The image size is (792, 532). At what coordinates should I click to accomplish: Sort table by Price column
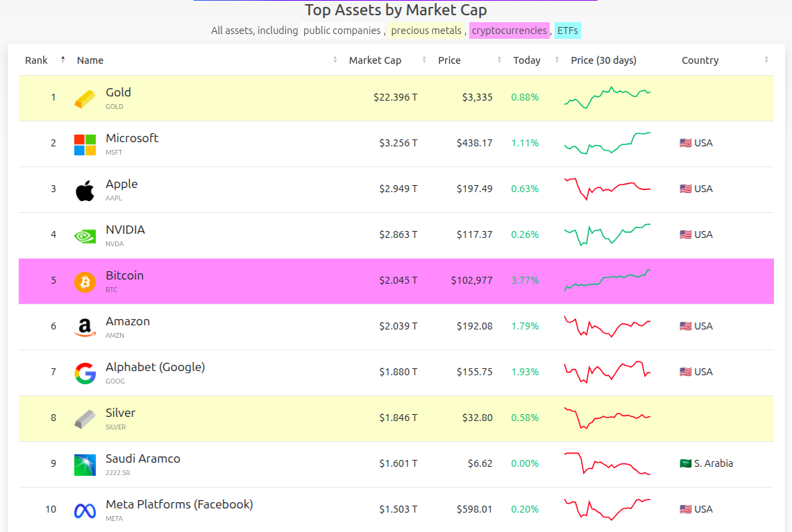click(469, 60)
